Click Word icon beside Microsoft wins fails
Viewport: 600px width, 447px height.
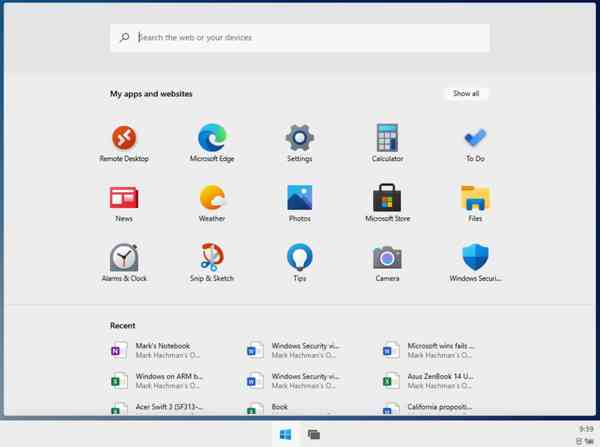391,350
